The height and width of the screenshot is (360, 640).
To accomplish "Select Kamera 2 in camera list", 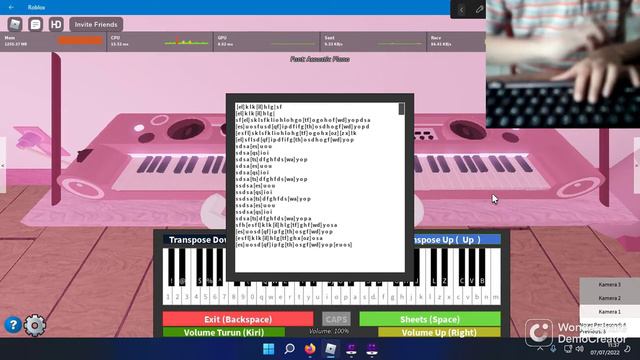I will point(609,298).
